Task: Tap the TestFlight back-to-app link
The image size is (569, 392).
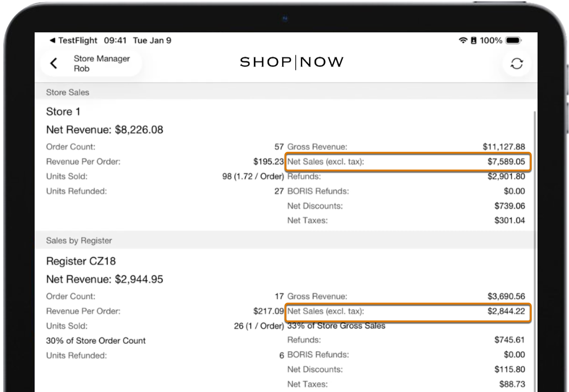Action: [x=73, y=40]
